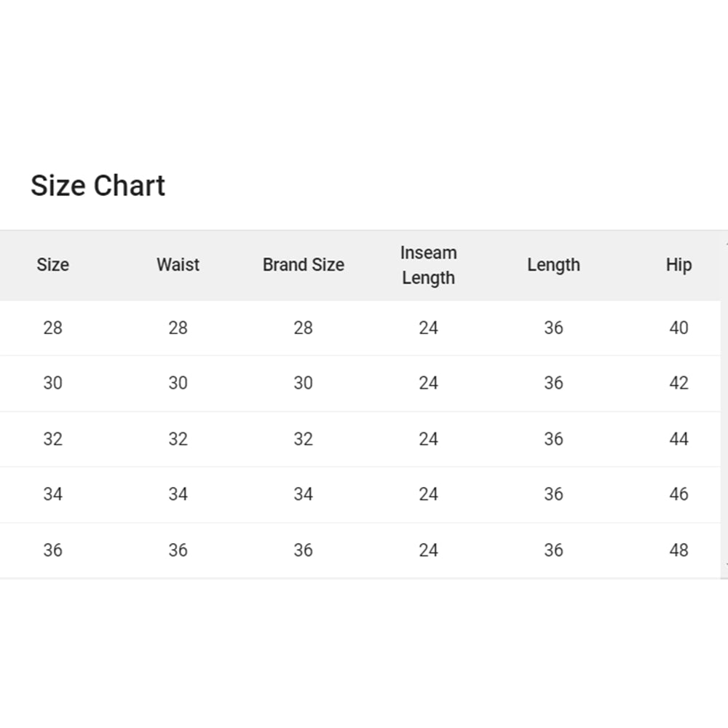The width and height of the screenshot is (728, 728).
Task: Select size 28 in the Size column
Action: (52, 328)
